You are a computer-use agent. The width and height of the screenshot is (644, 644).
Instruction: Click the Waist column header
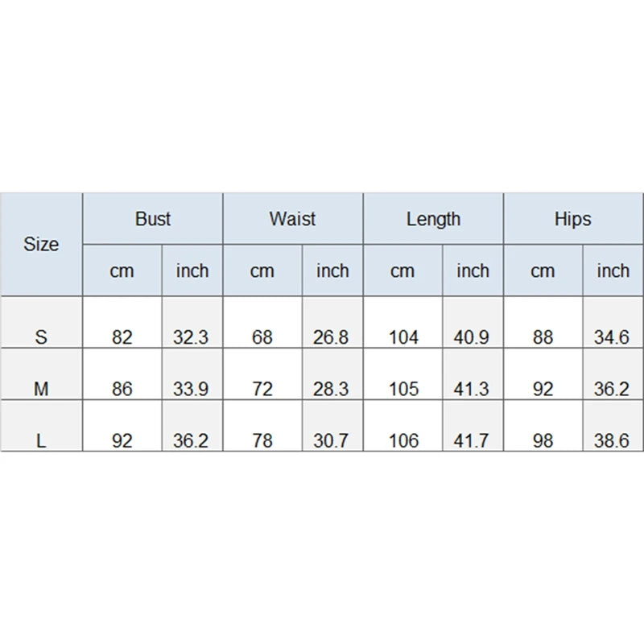coord(292,218)
